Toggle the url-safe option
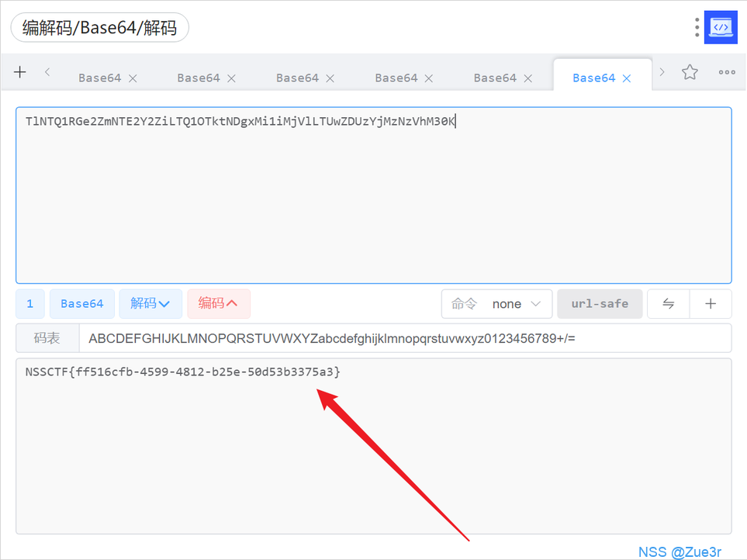The image size is (747, 560). point(600,304)
